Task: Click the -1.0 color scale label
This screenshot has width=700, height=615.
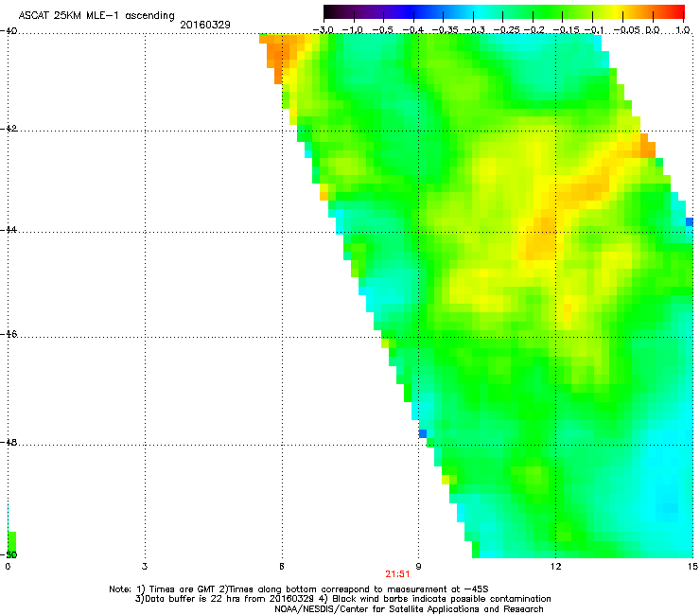Action: 353,30
